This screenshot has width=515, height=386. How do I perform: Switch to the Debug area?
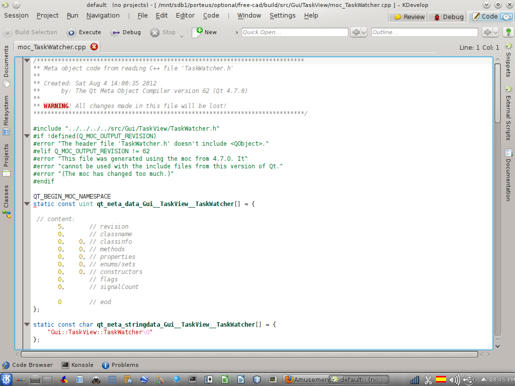pyautogui.click(x=448, y=17)
